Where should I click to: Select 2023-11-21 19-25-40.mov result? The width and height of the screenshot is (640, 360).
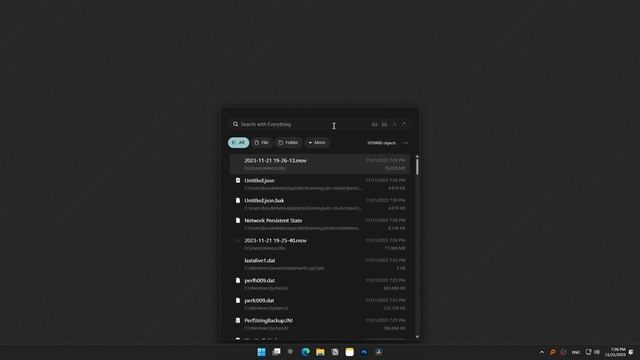coord(320,244)
